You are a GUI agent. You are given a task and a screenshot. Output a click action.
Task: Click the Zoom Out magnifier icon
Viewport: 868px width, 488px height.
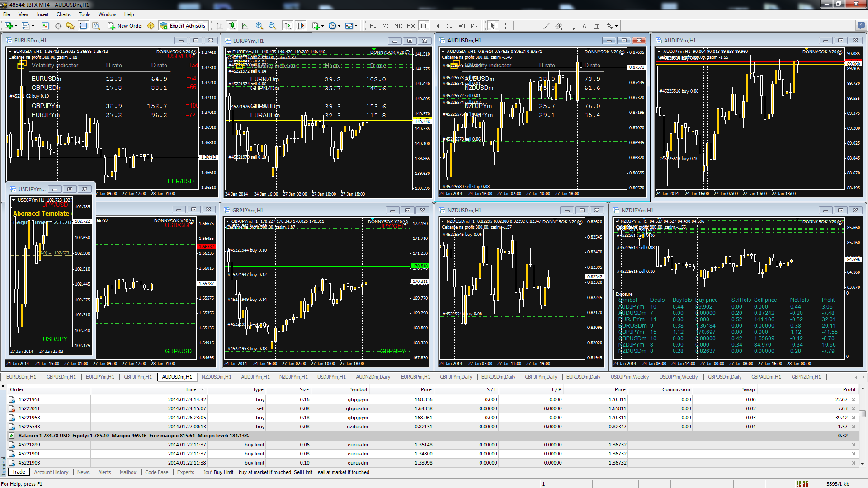pyautogui.click(x=272, y=26)
